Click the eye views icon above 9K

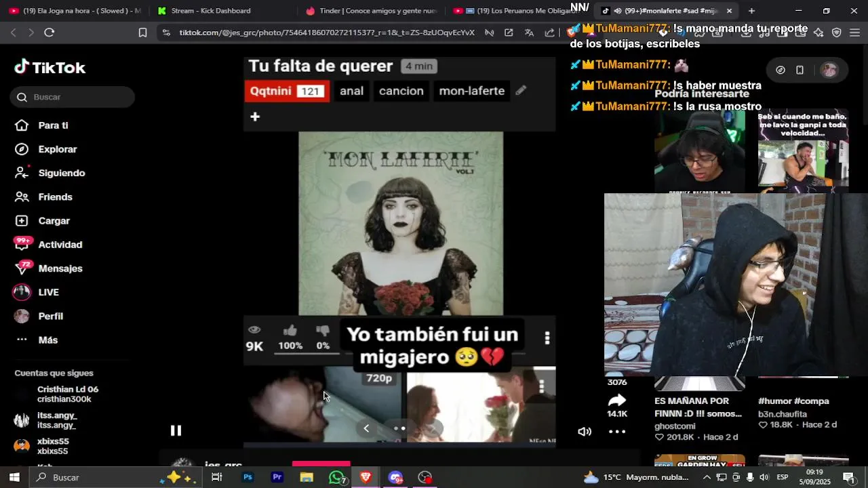coord(254,329)
